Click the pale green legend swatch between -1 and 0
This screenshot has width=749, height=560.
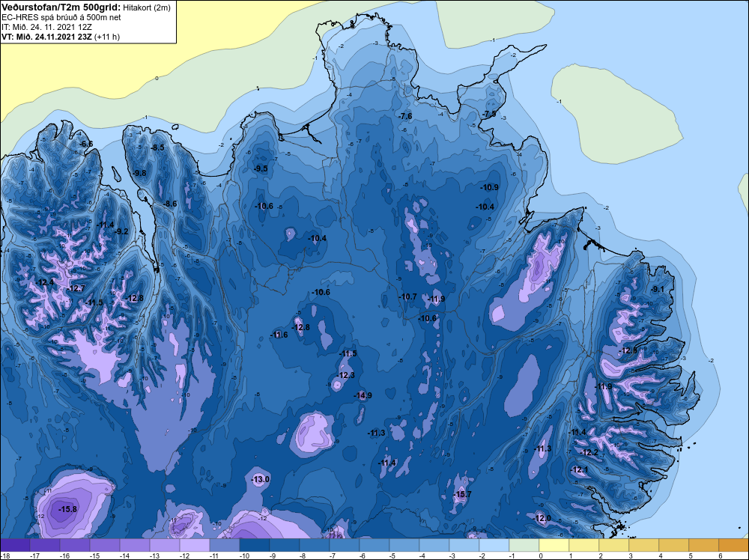point(524,545)
